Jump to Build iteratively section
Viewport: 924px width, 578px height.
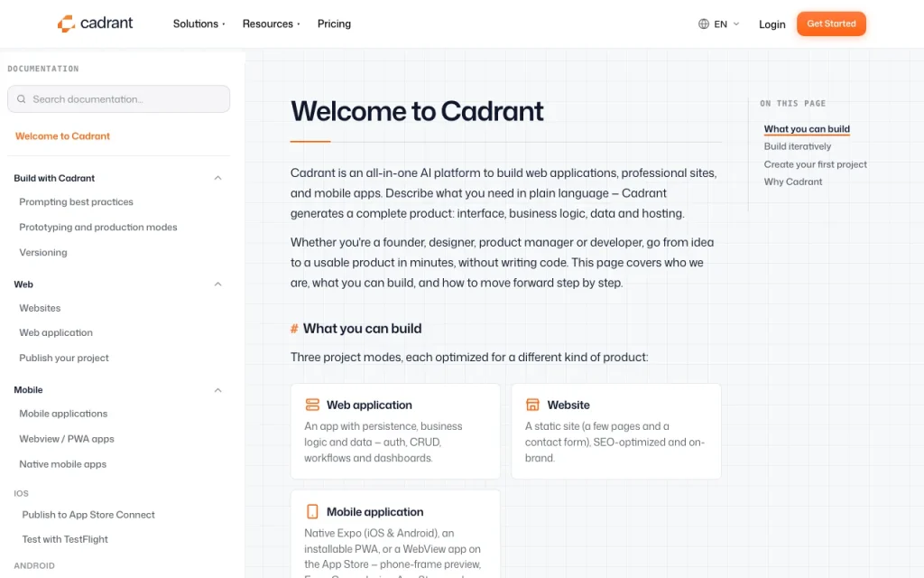(798, 146)
